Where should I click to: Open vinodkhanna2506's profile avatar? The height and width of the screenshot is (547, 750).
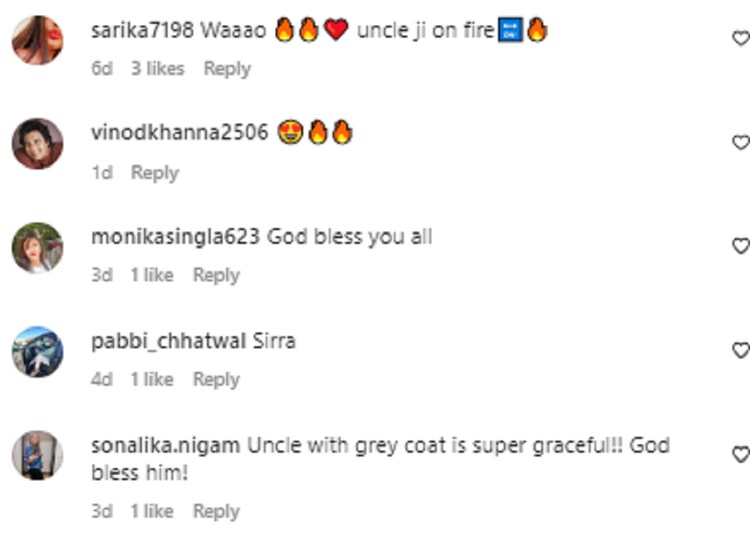(x=37, y=145)
